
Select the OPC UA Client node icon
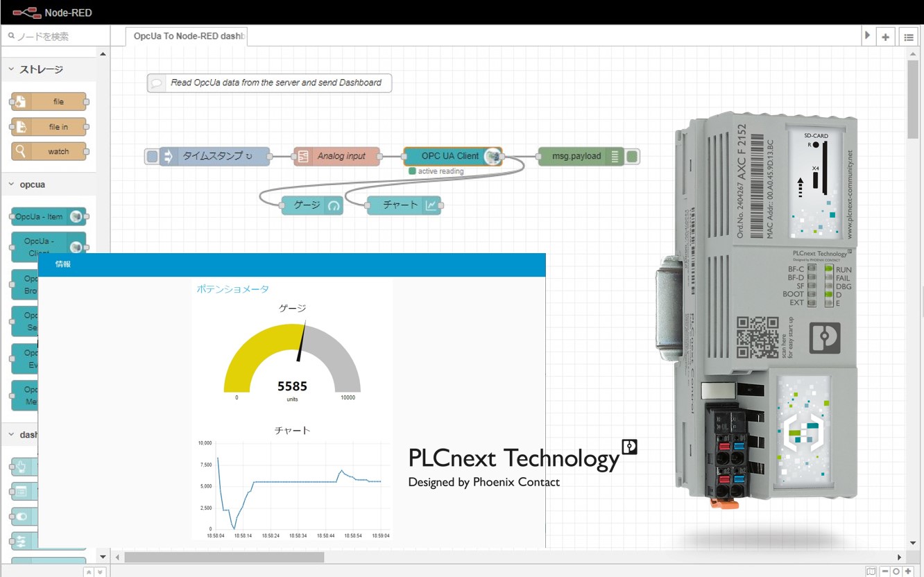493,156
